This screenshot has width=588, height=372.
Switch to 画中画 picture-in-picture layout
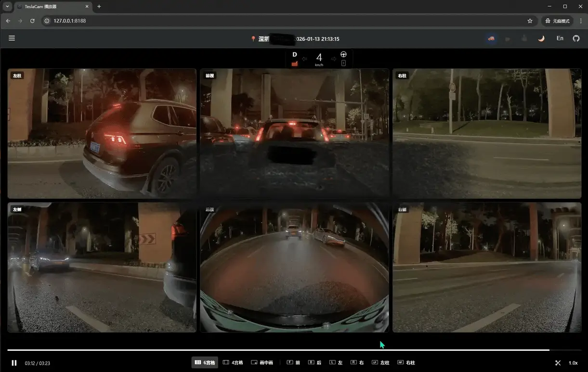[x=262, y=363]
